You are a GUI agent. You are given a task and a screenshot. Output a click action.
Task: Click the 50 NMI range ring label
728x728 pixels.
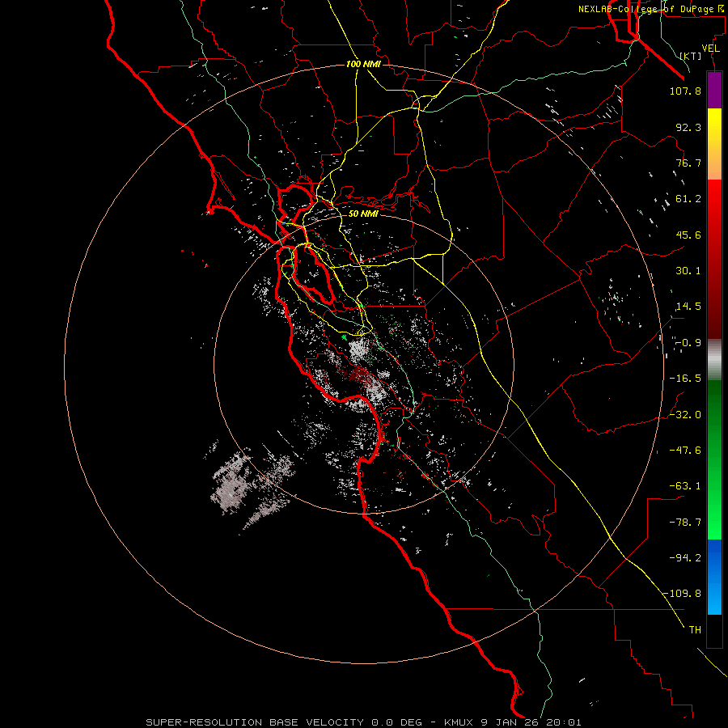[x=363, y=214]
